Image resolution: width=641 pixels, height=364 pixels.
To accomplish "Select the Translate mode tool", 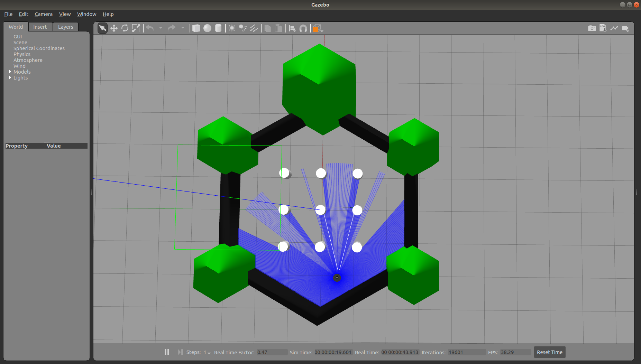I will [114, 28].
